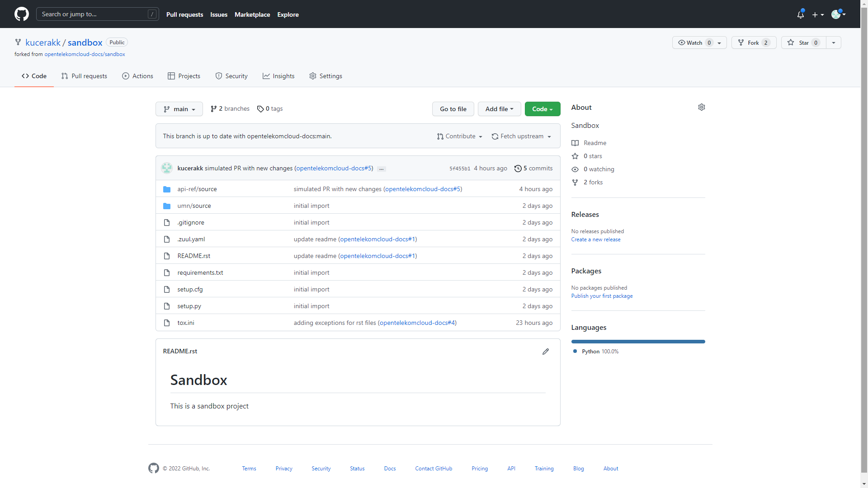Switch to the Pull requests tab
The width and height of the screenshot is (868, 488).
pos(84,76)
